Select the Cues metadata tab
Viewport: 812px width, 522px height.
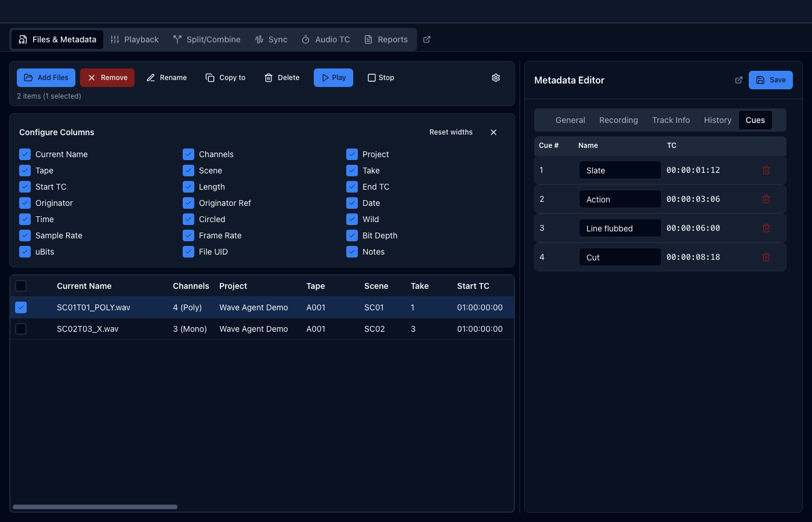tap(755, 120)
